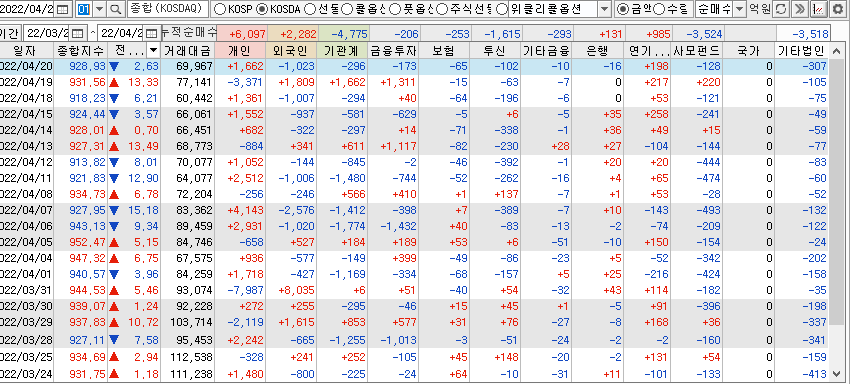Click the 보험 column header
Image resolution: width=850 pixels, height=384 pixels.
click(x=444, y=52)
